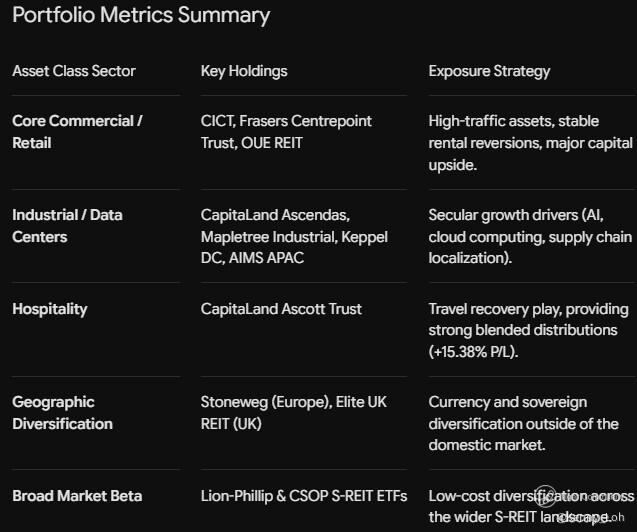Click the Portfolio Metrics Summary heading
The width and height of the screenshot is (637, 532).
(141, 15)
